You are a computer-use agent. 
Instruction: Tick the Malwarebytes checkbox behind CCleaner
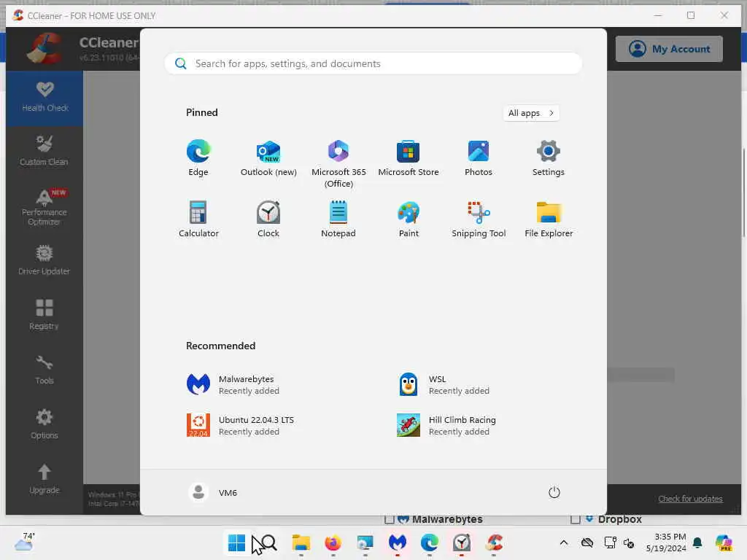(390, 519)
